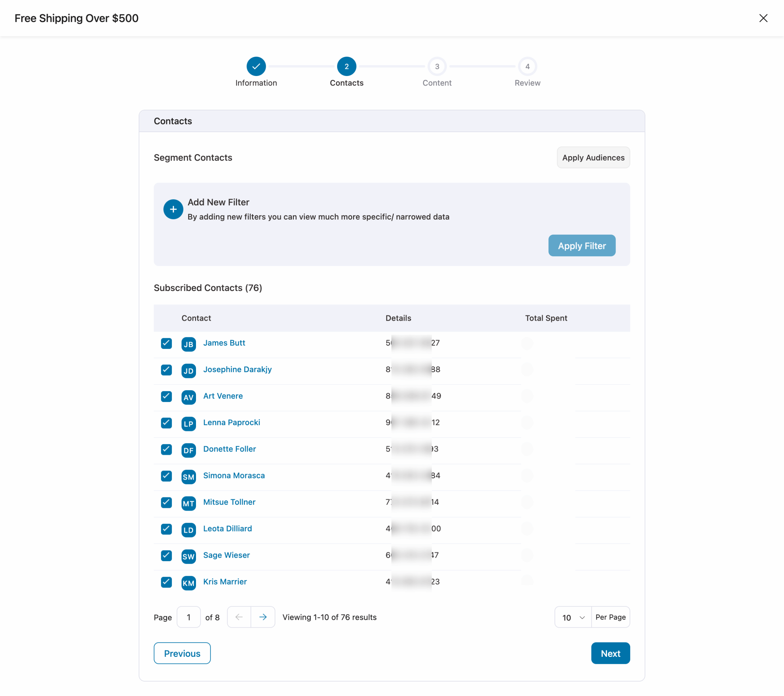Click the Apply Audiences button

coord(593,157)
